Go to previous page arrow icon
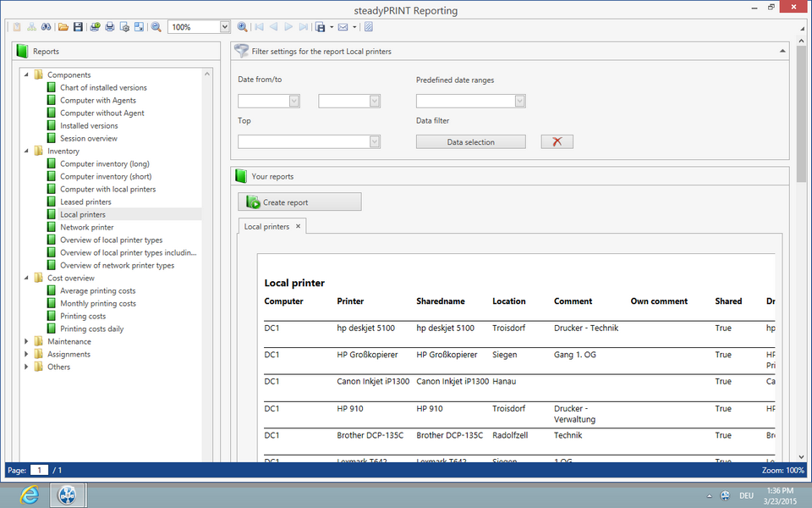Viewport: 812px width, 508px height. coord(273,27)
